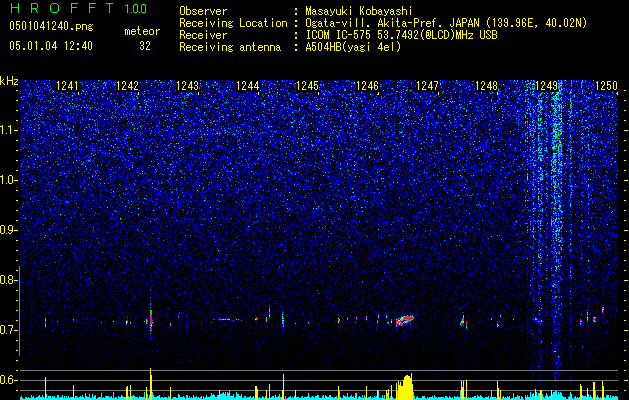
Task: Select the file name 0501041240.png
Action: (51, 26)
